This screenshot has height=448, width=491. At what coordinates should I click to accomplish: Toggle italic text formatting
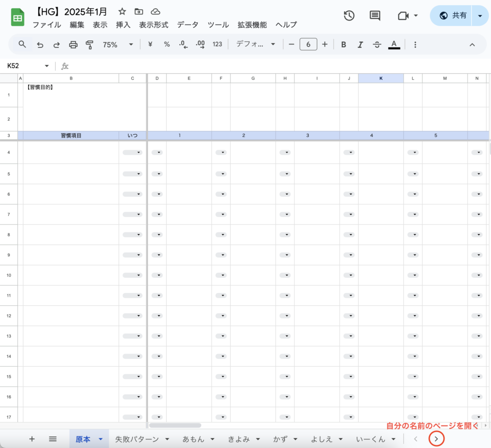360,45
